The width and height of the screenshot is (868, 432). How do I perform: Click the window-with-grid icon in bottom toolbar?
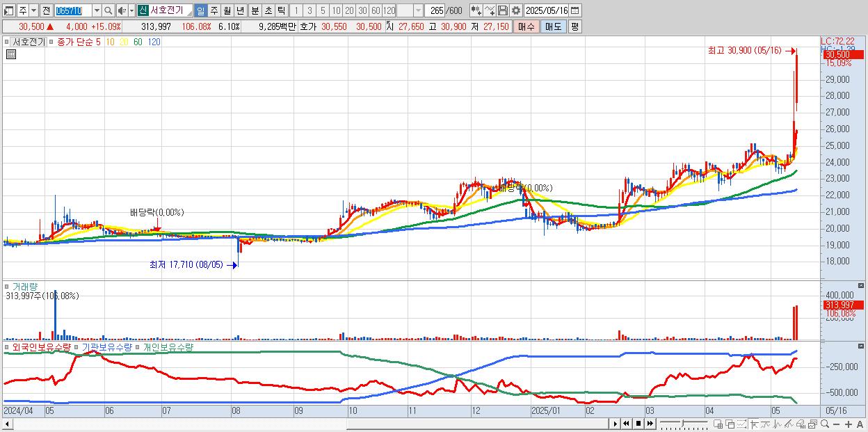718,424
